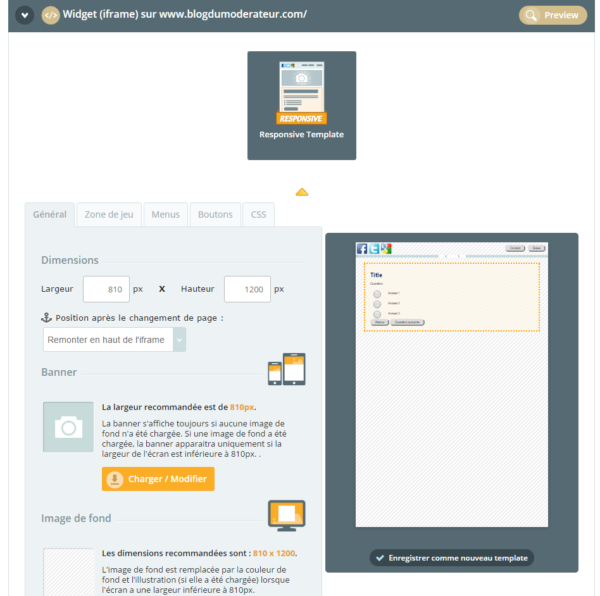Screen dimensions: 600x596
Task: Click the Twitter icon in preview
Action: [x=374, y=248]
